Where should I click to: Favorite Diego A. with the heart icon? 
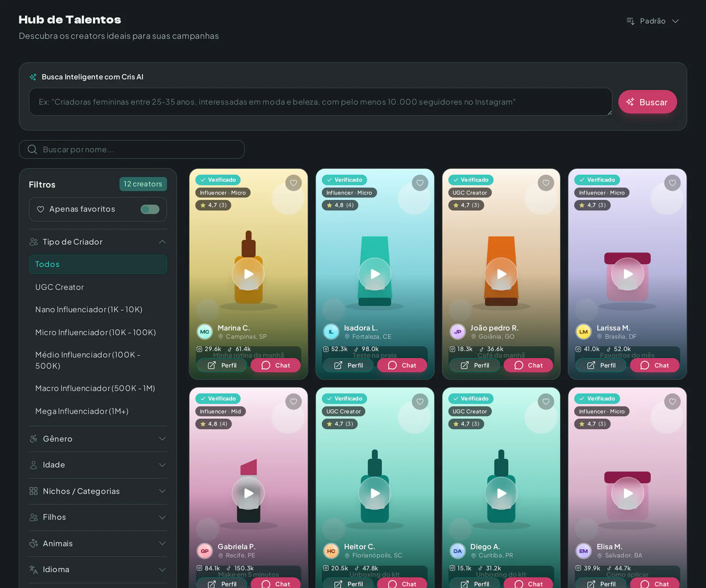[x=546, y=402]
